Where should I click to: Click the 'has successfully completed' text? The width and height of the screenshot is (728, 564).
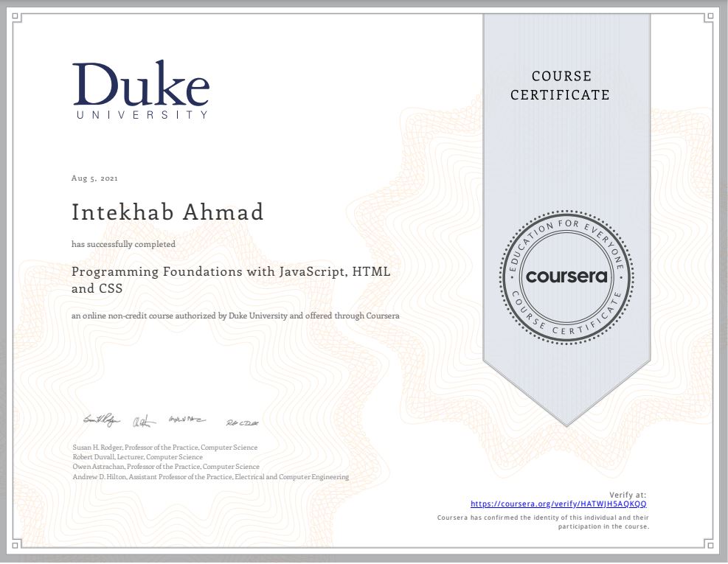(123, 243)
